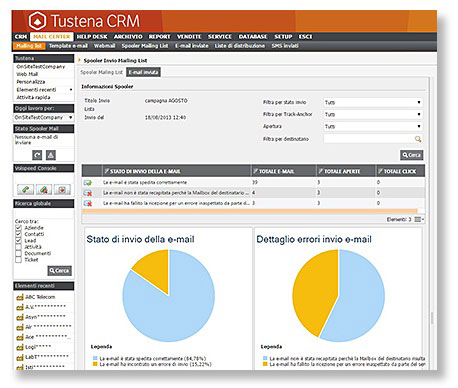Image resolution: width=458 pixels, height=388 pixels.
Task: Select the E-mail inviata tab
Action: click(143, 72)
